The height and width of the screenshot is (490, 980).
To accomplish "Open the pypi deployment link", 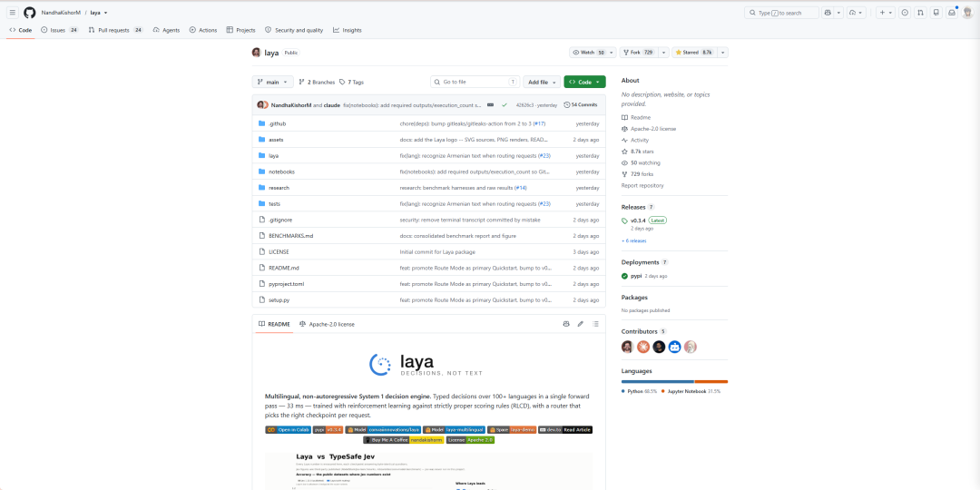I will tap(636, 276).
